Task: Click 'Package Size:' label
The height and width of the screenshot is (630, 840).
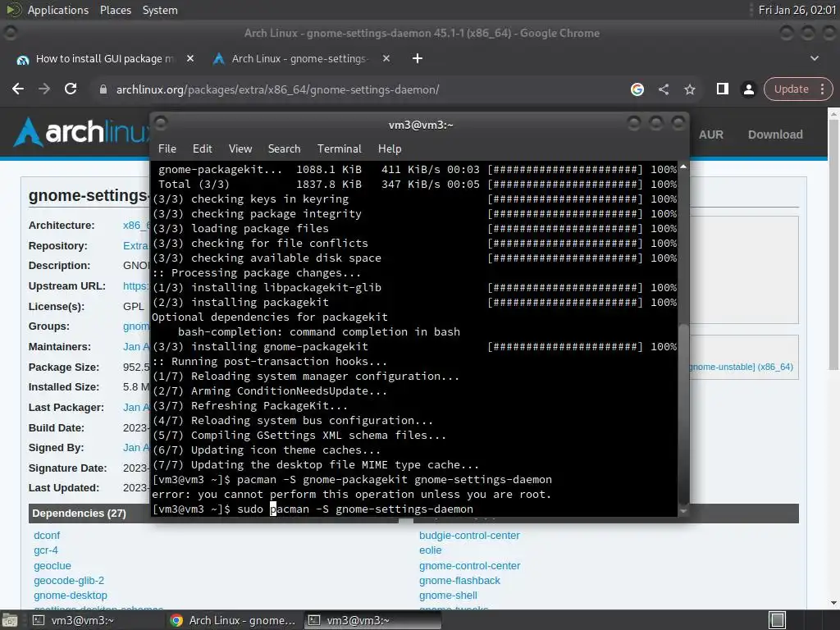Action: [x=64, y=367]
